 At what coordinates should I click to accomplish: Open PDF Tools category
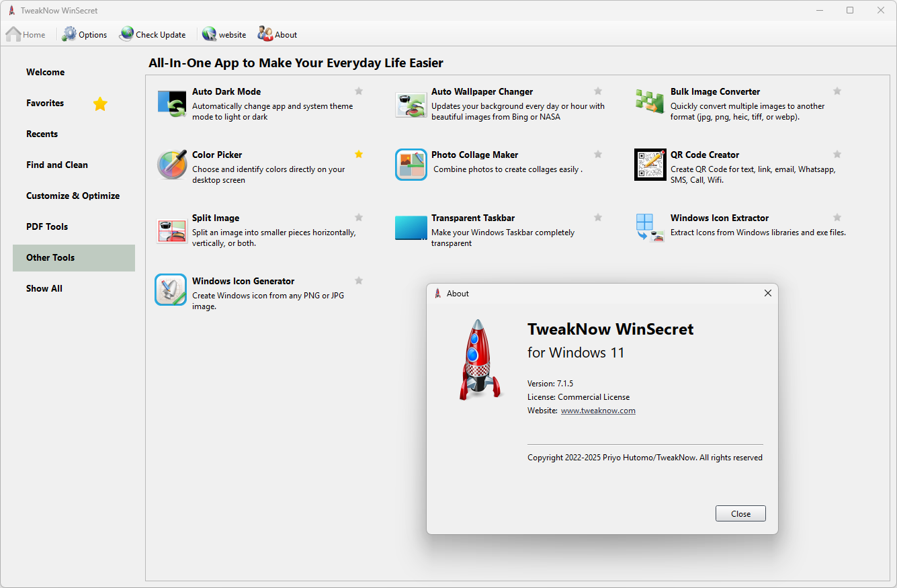(x=74, y=227)
